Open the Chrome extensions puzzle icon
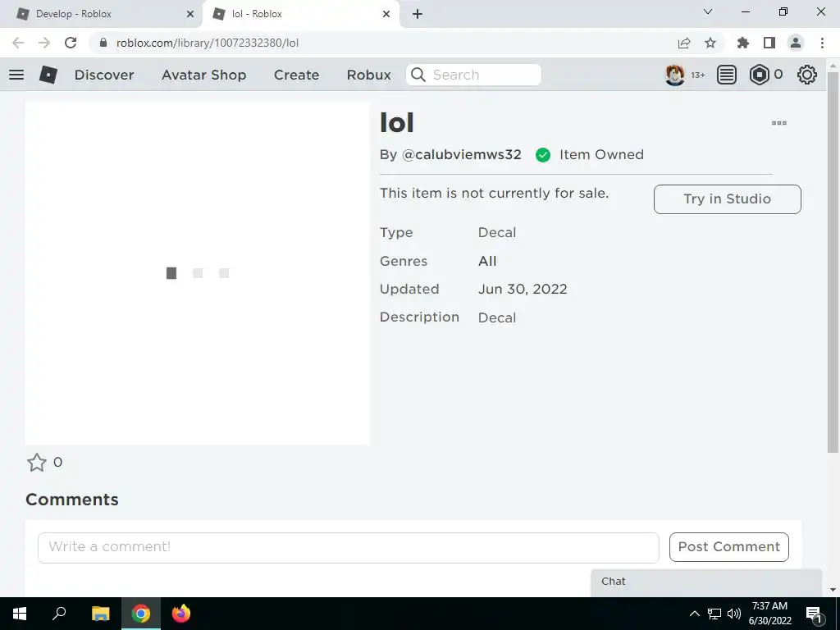Screen dimensions: 840x630 742,43
